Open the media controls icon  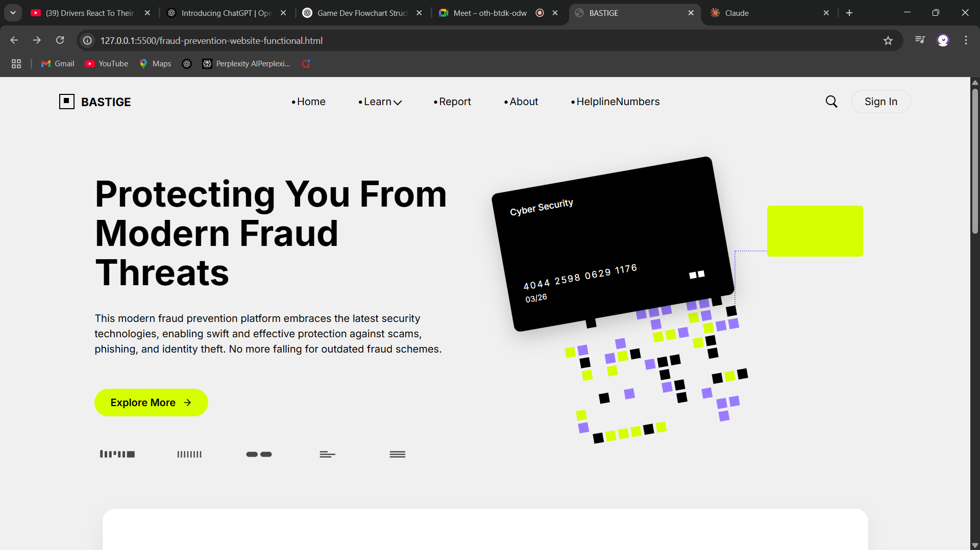pos(920,40)
